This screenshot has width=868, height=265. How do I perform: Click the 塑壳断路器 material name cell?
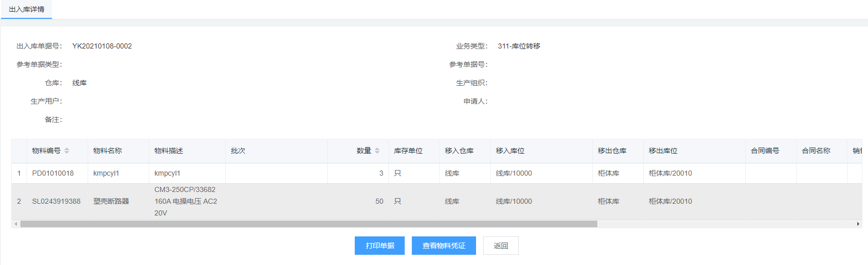coord(111,201)
